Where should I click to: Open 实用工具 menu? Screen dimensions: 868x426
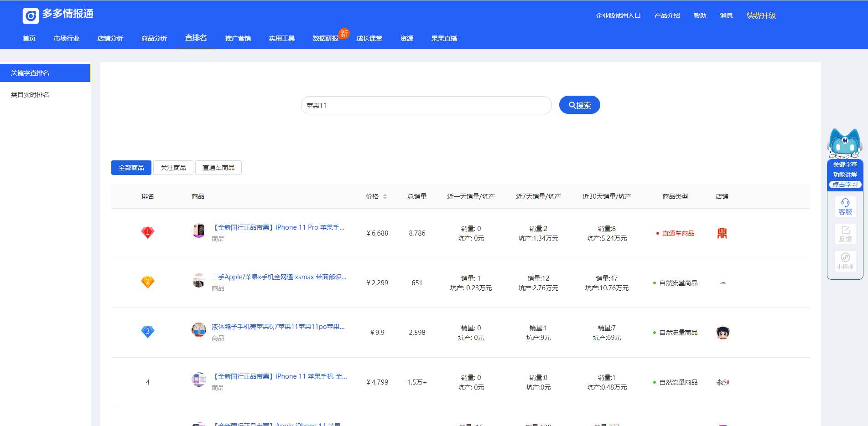(x=282, y=38)
